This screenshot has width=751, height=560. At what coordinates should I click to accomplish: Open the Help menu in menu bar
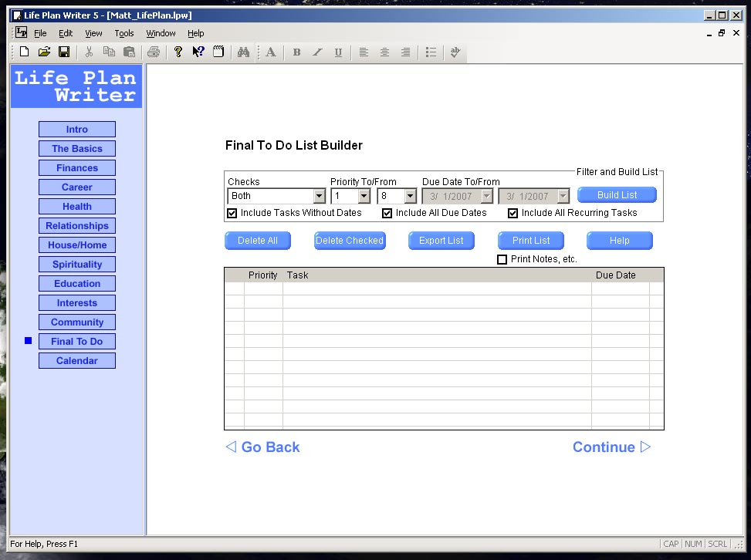click(195, 33)
